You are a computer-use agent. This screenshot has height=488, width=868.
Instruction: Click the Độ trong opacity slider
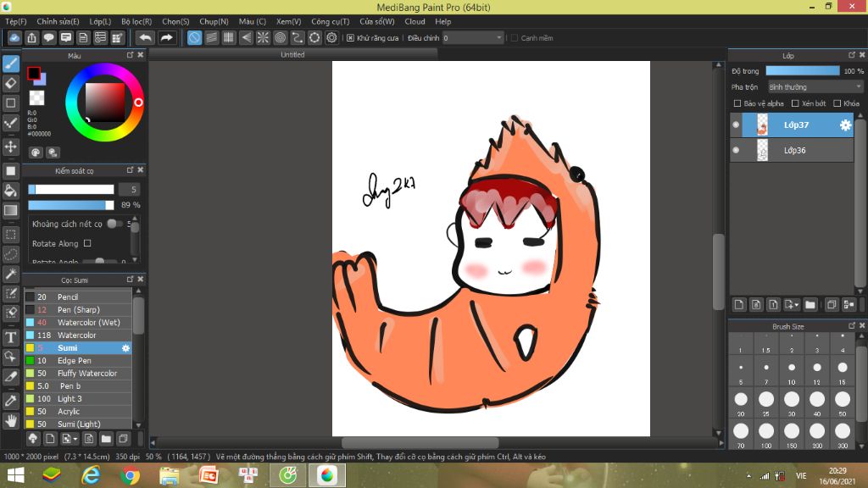point(802,71)
